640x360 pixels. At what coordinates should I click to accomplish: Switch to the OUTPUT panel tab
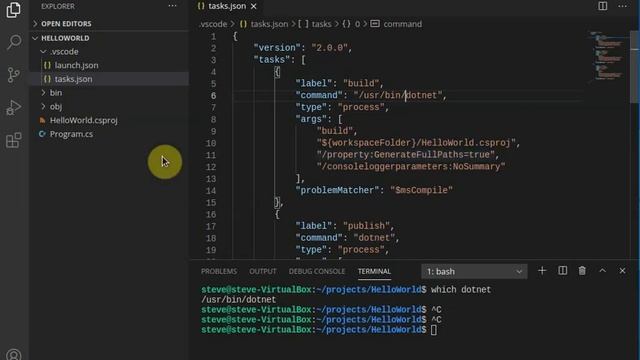pos(263,271)
